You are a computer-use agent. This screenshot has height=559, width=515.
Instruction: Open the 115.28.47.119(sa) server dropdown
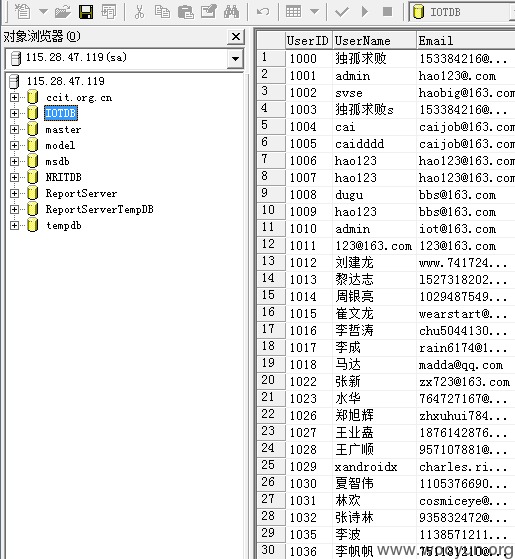(235, 58)
